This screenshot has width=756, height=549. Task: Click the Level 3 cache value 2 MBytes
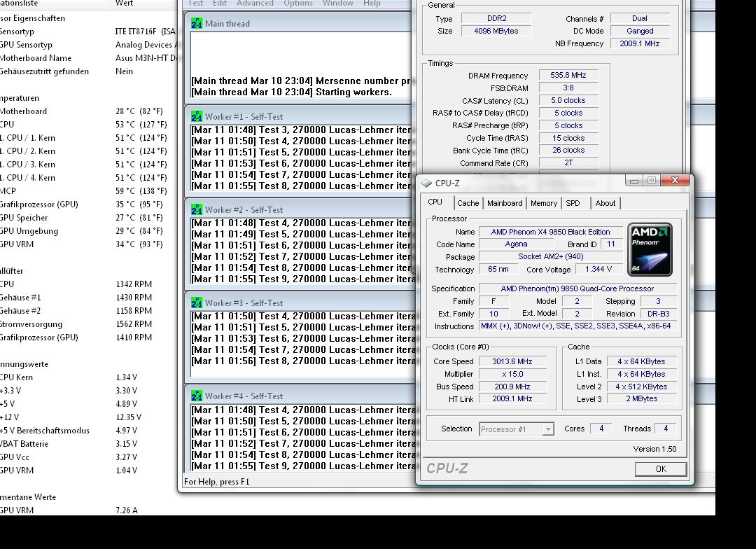tap(642, 399)
